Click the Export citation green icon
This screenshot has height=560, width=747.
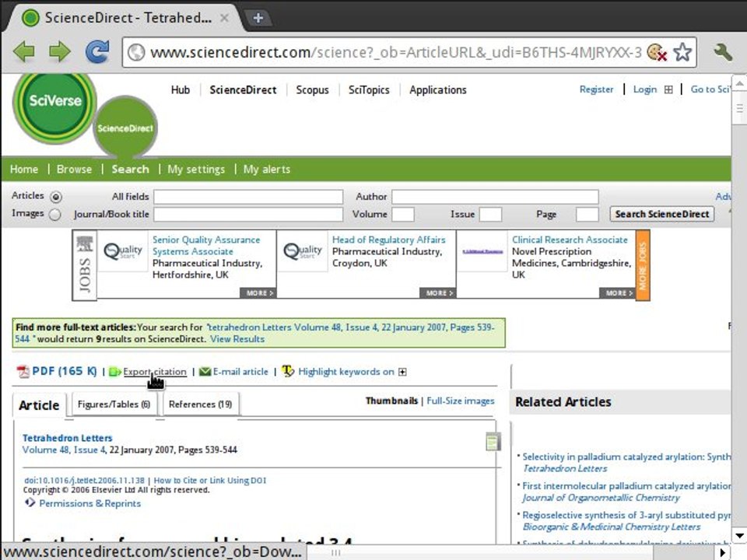click(x=115, y=372)
